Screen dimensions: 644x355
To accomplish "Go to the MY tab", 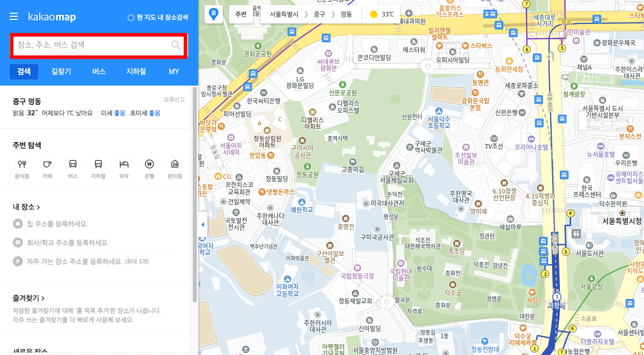I will coord(174,71).
